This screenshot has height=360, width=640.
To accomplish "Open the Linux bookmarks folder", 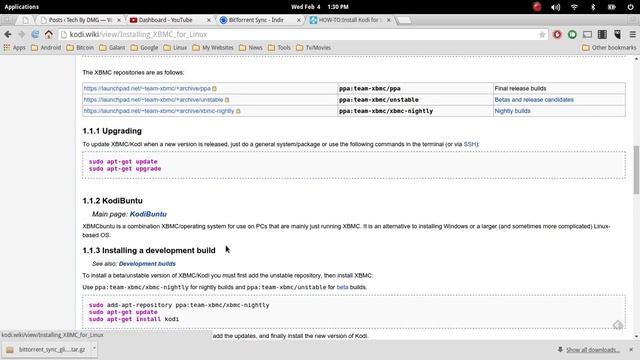I will [x=175, y=48].
